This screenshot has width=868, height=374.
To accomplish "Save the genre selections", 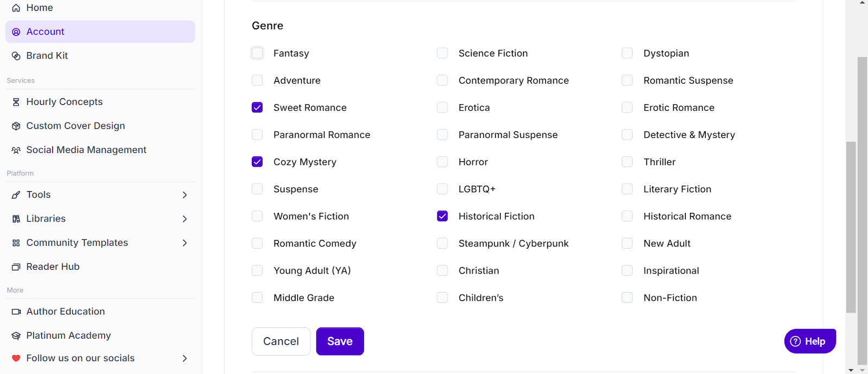I will (x=340, y=341).
